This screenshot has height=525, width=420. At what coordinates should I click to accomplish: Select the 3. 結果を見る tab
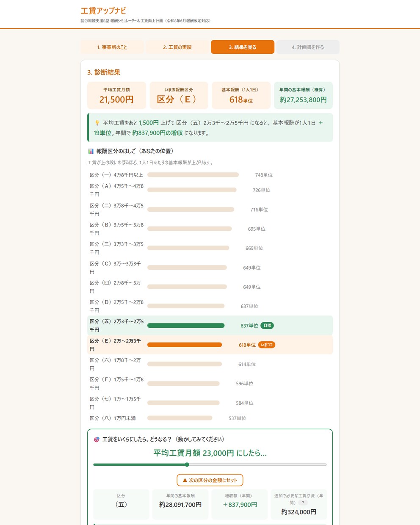pyautogui.click(x=243, y=47)
